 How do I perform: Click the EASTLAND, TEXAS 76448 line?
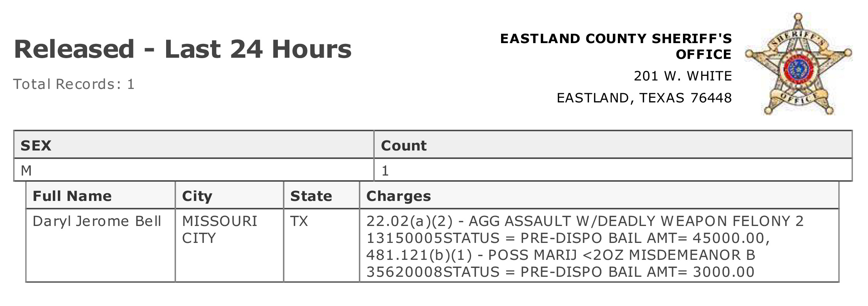tap(644, 98)
